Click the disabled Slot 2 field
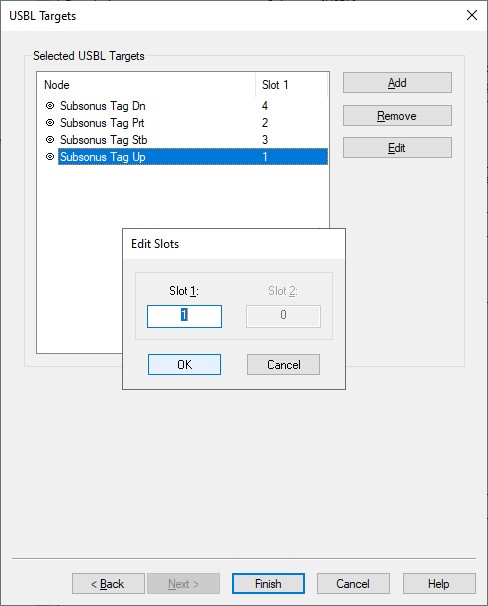This screenshot has width=488, height=606. point(283,316)
